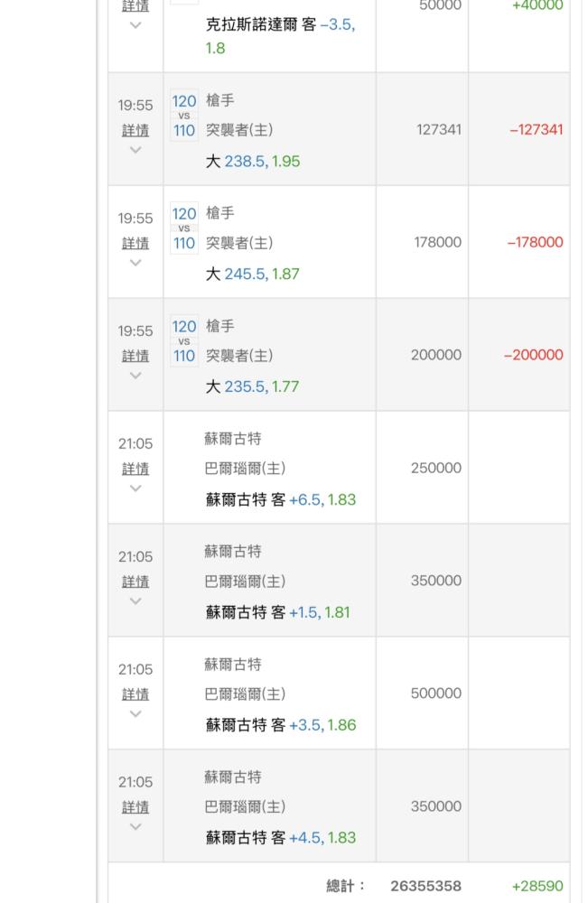Open 詳情 for 蘇爾古特 +3.5 bet
This screenshot has width=588, height=903.
pos(135,695)
